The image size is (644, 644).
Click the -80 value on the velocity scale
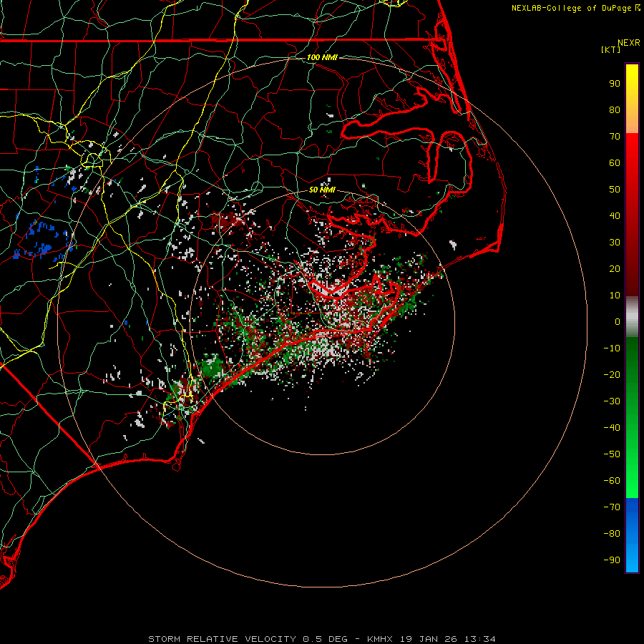pos(612,534)
